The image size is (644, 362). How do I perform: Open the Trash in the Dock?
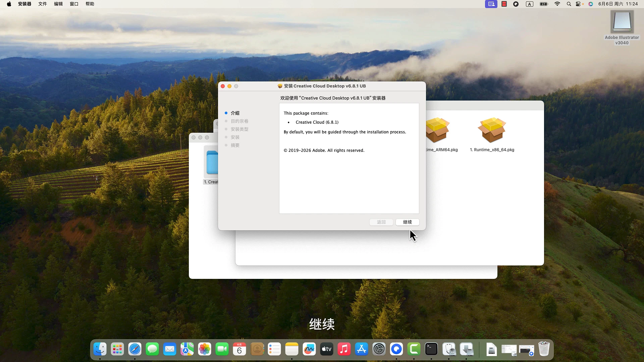tap(544, 349)
